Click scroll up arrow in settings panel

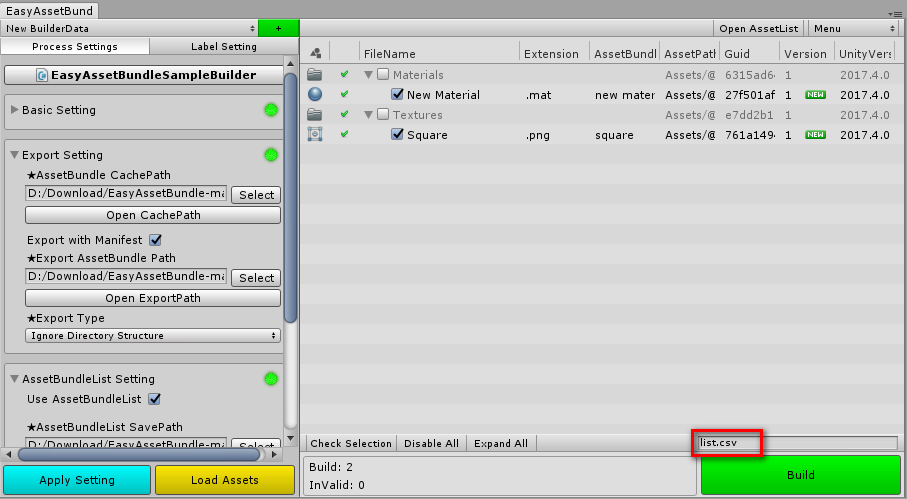click(x=290, y=63)
